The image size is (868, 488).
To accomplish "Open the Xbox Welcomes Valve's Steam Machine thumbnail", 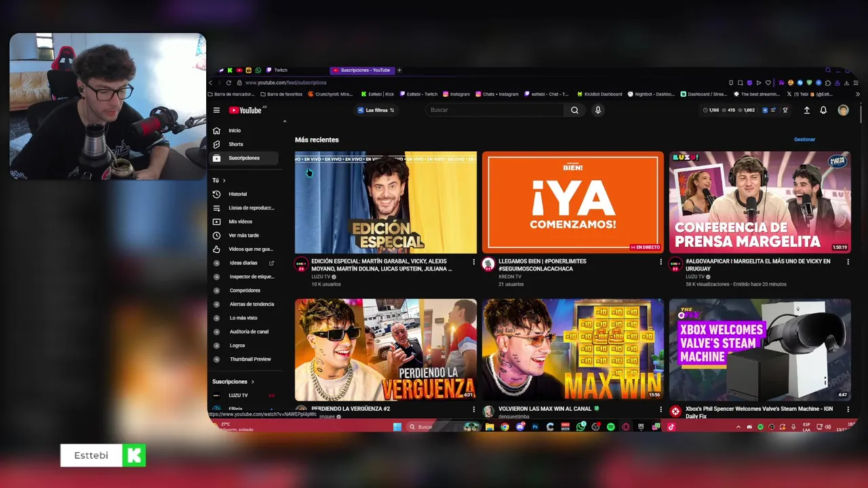I will [x=760, y=350].
